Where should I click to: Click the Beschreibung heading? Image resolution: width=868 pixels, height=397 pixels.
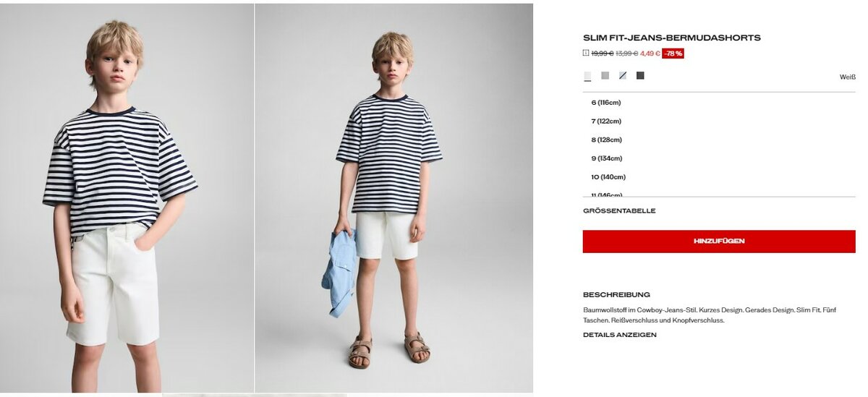[616, 295]
